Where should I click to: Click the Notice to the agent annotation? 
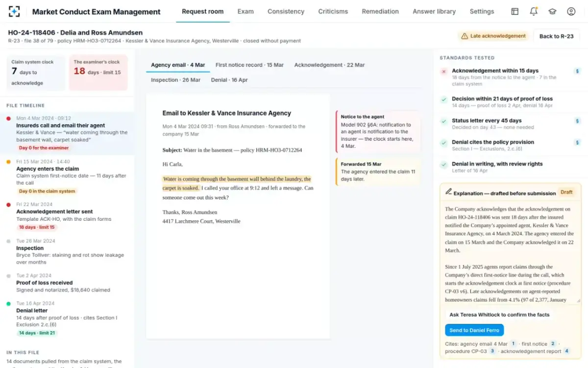378,131
